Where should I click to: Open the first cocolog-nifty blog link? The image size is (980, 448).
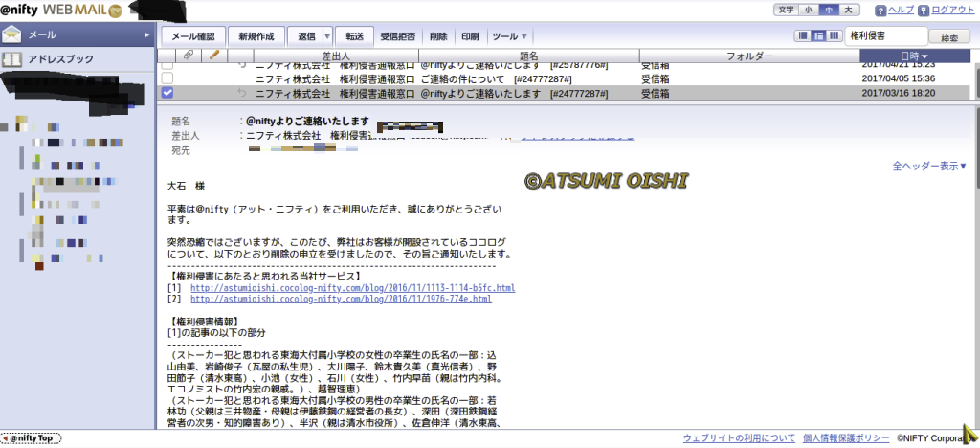(x=352, y=287)
